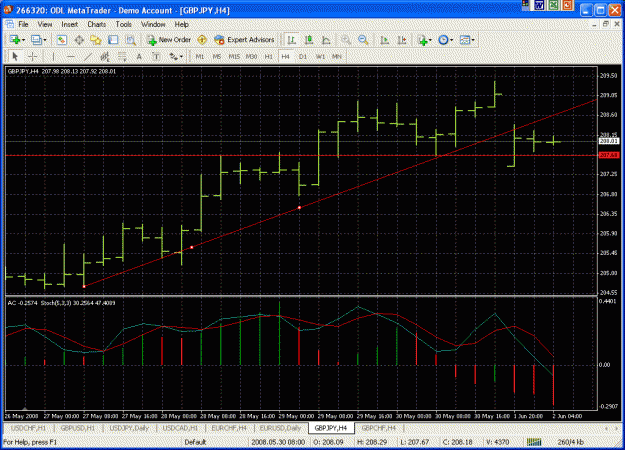Viewport: 625px width, 450px height.
Task: Expand the Arrows dropdown arrow
Action: coord(181,57)
